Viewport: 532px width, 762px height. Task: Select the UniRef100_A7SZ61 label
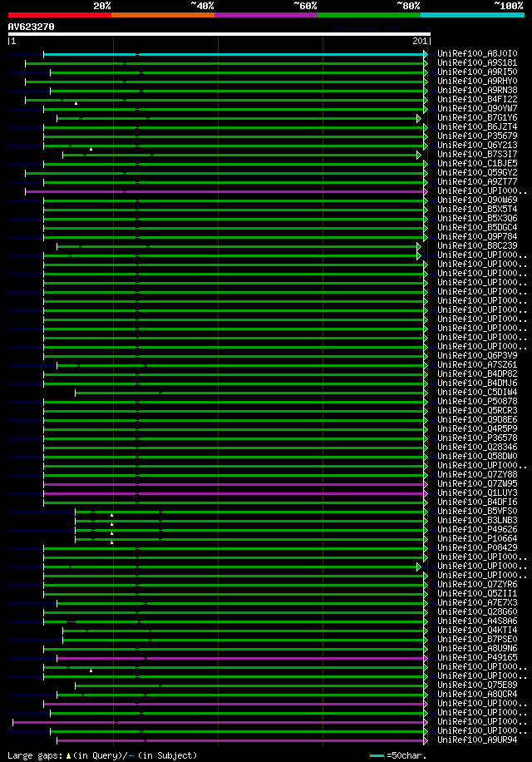point(477,364)
